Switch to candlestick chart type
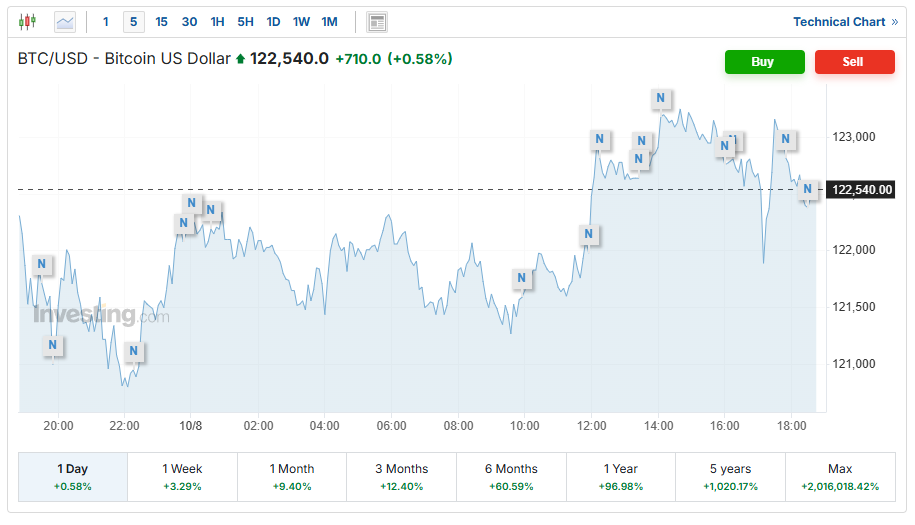Screen dimensions: 915x525 pos(27,21)
